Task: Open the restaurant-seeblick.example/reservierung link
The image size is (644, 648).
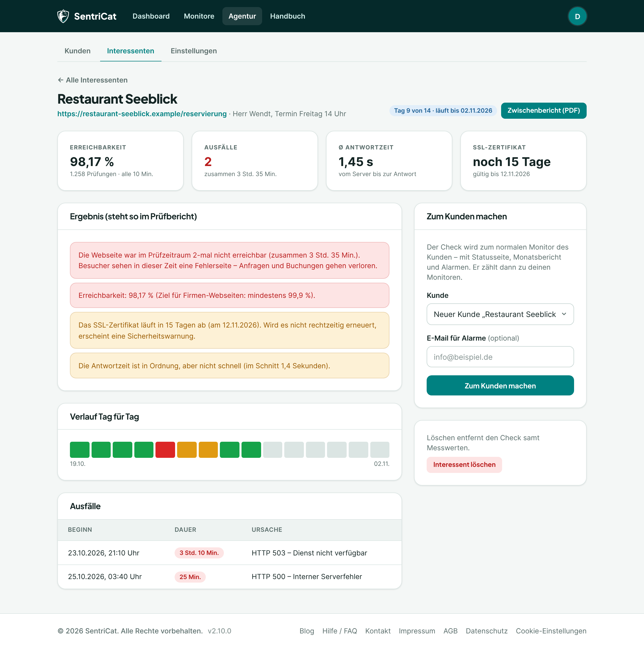Action: coord(142,114)
